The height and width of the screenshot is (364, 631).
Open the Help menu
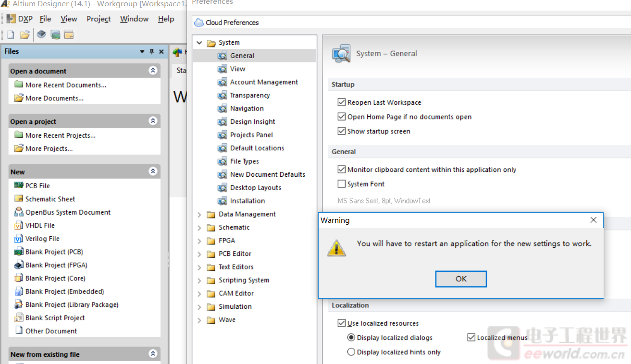(x=166, y=19)
